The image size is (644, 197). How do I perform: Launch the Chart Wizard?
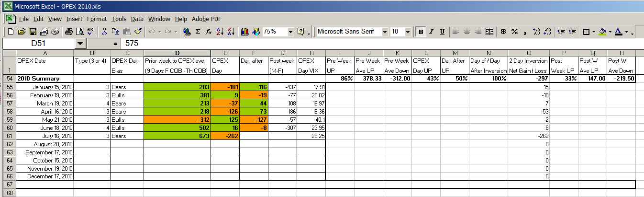(x=245, y=32)
